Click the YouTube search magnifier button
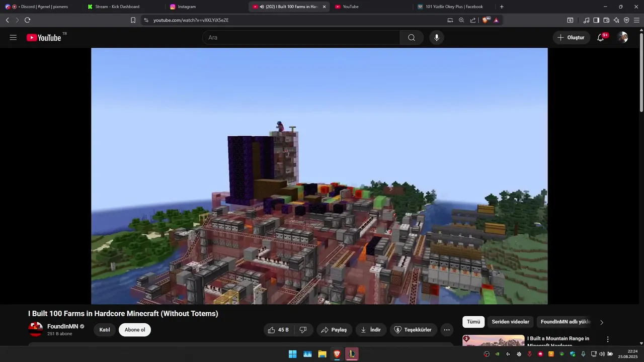Screen dimensions: 644x362 tap(412, 38)
